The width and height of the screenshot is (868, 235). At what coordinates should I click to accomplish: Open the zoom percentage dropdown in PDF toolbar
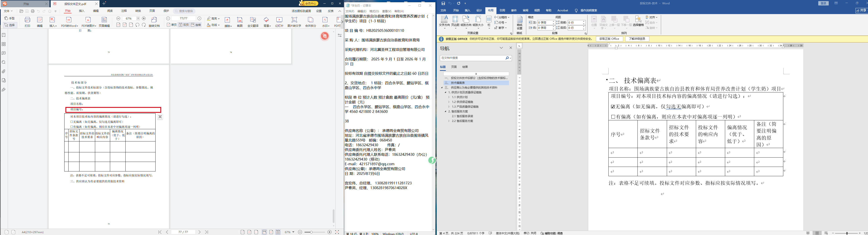tap(138, 19)
